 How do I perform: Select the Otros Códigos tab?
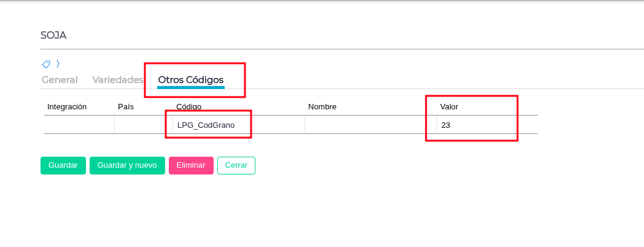(x=191, y=80)
